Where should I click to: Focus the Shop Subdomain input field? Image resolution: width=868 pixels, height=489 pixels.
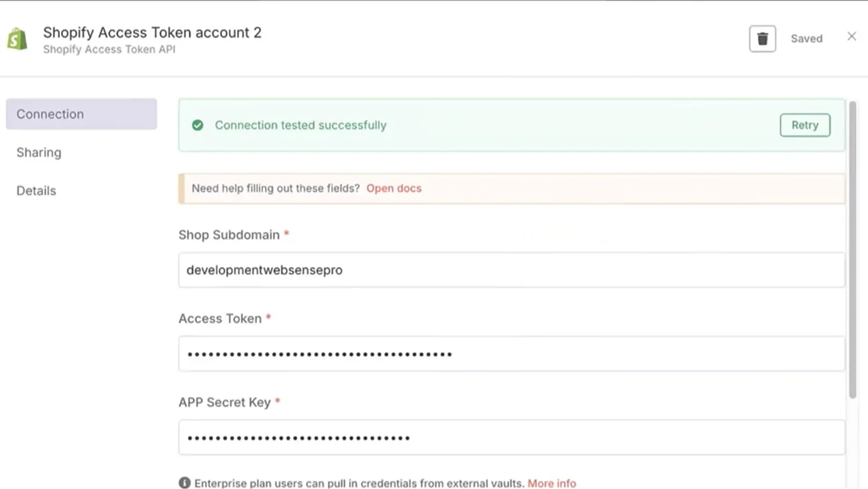coord(511,270)
